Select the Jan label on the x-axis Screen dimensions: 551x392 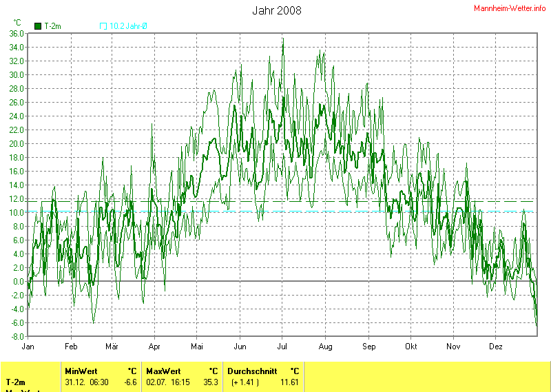point(28,347)
